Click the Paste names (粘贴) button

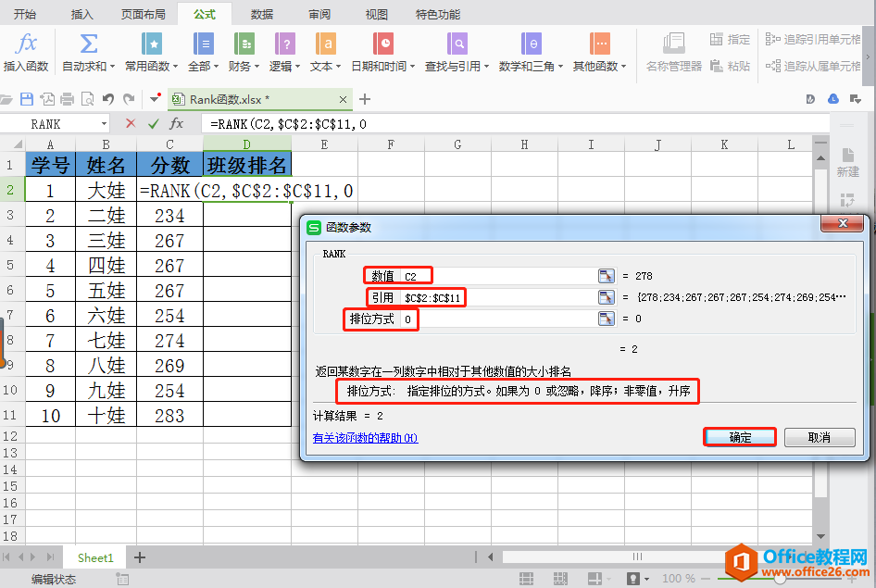click(x=730, y=66)
